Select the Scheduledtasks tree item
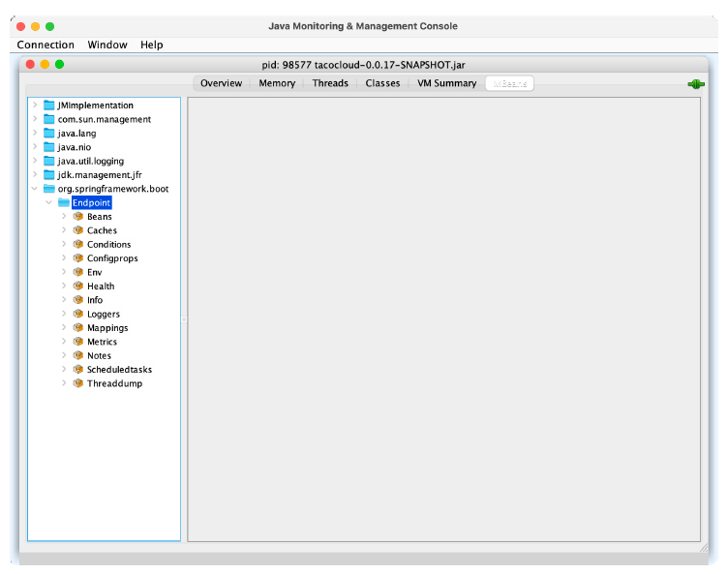The width and height of the screenshot is (728, 574). click(119, 370)
